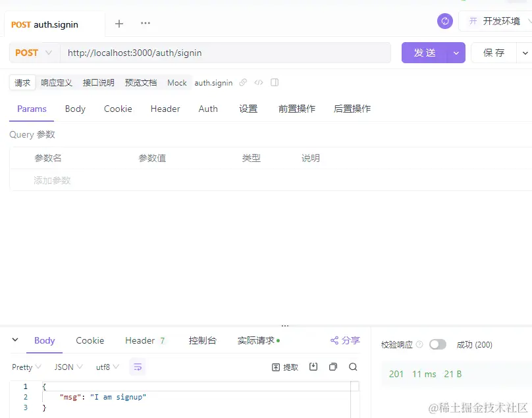The width and height of the screenshot is (532, 418).
Task: Switch to the request Cookie tab
Action: (118, 109)
